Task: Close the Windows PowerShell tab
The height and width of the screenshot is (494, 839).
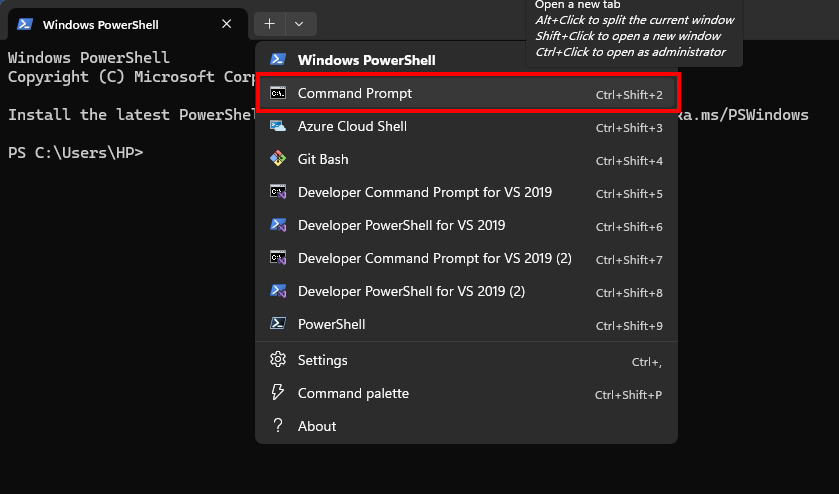Action: coord(226,24)
